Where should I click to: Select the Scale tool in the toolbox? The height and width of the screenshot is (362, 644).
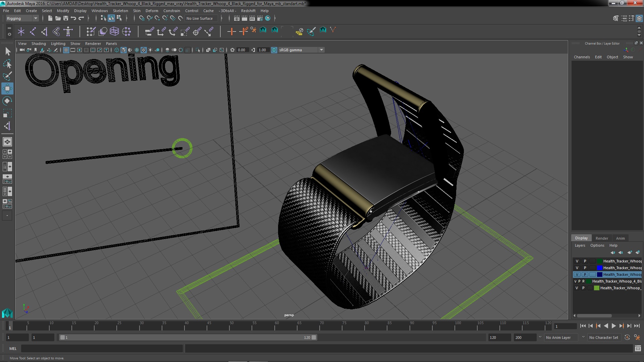[7, 113]
